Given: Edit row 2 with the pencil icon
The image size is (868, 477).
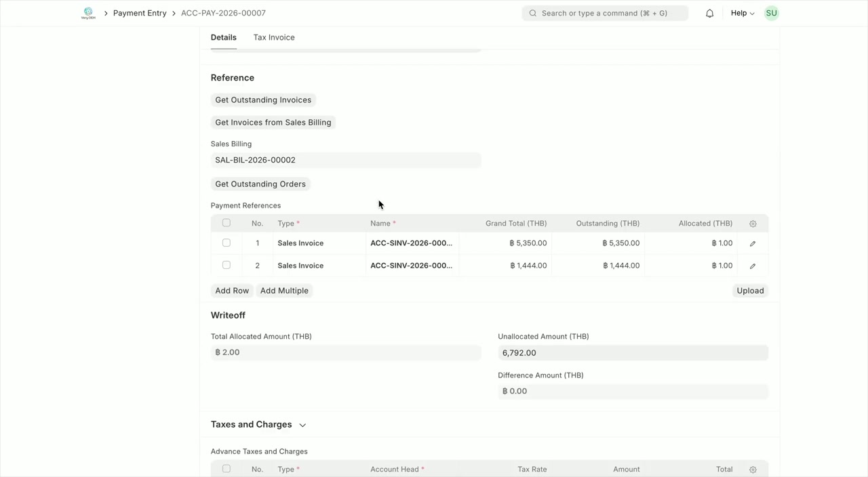Looking at the screenshot, I should click(x=753, y=266).
